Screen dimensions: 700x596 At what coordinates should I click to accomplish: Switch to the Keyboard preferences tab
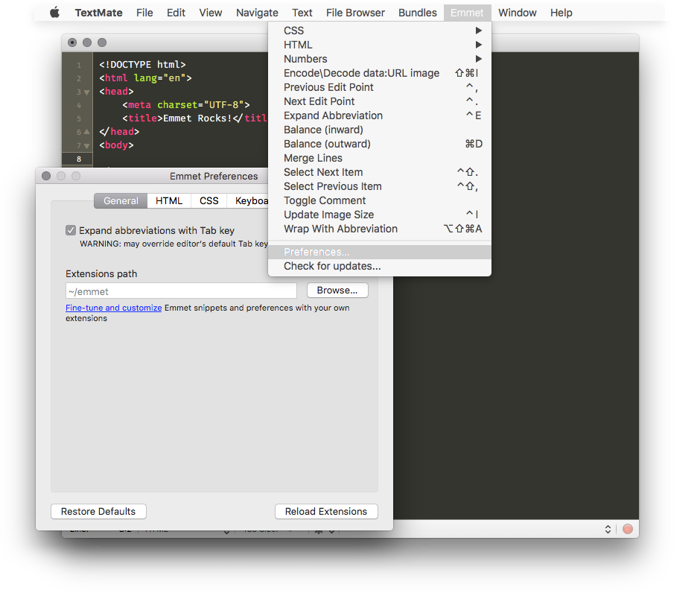[x=248, y=201]
